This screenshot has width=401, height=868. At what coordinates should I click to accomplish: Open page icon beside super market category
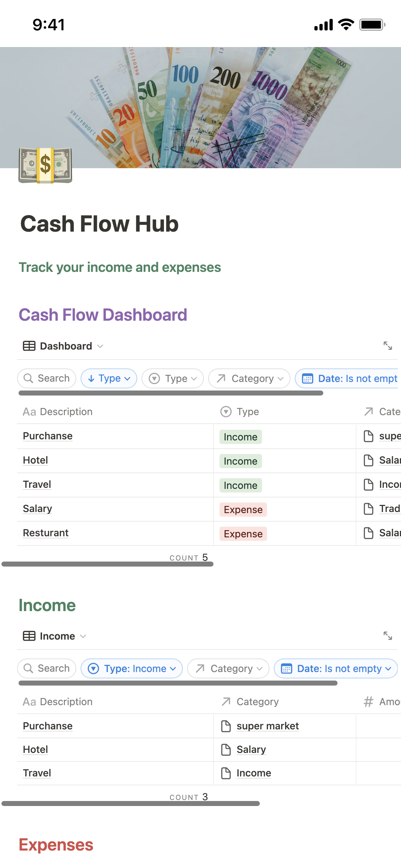click(226, 726)
